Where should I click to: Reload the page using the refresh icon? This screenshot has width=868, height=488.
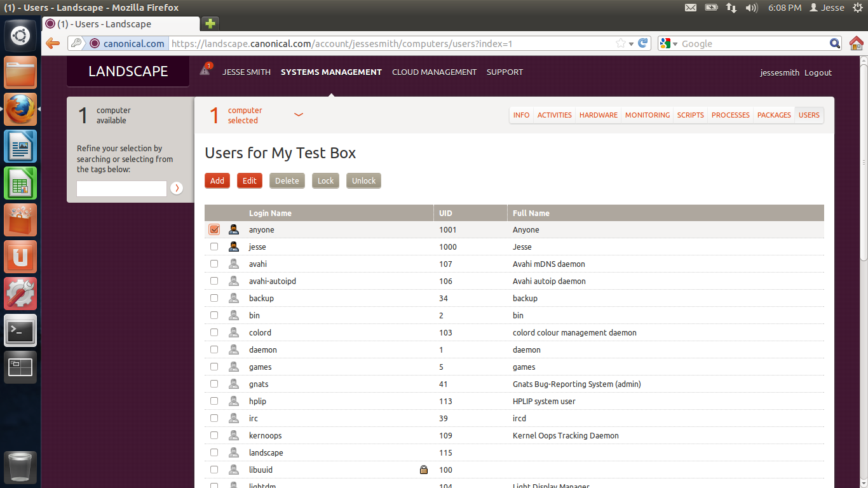click(x=643, y=44)
